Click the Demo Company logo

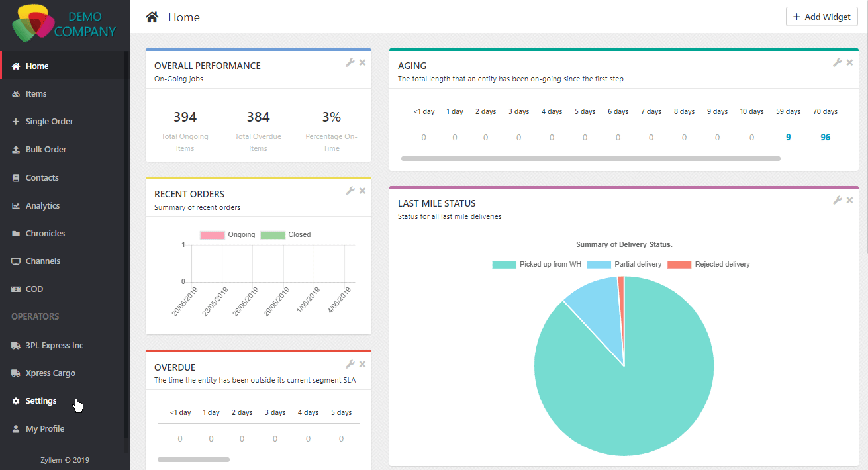click(x=64, y=23)
